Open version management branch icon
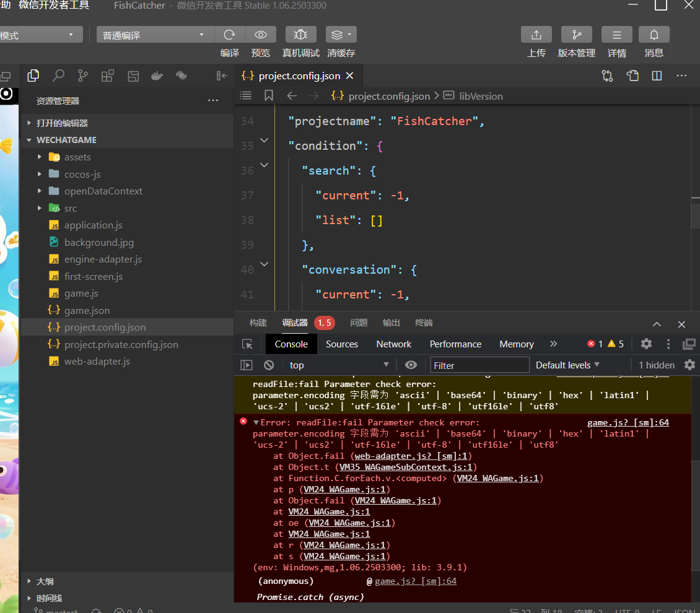700x613 pixels. coord(576,35)
